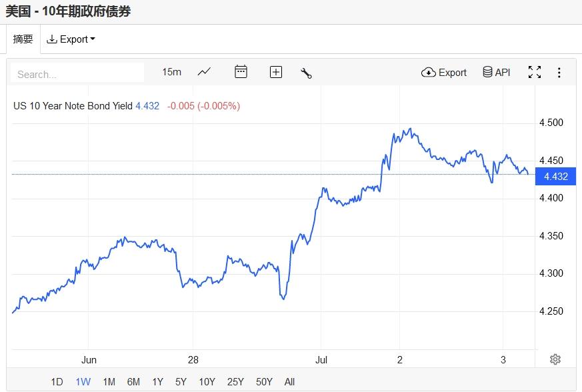582x392 pixels.
Task: Select the 1Y time range
Action: [x=157, y=382]
